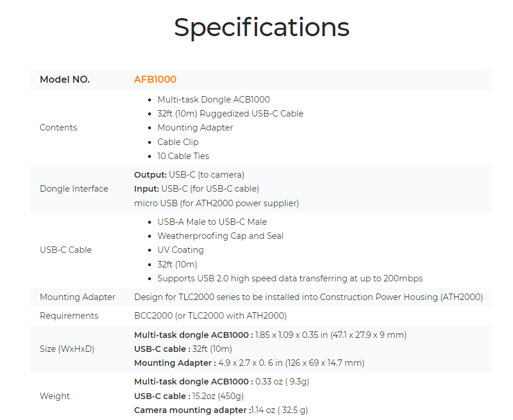The height and width of the screenshot is (420, 513).
Task: Click the USB-C Cable row label
Action: (x=66, y=250)
